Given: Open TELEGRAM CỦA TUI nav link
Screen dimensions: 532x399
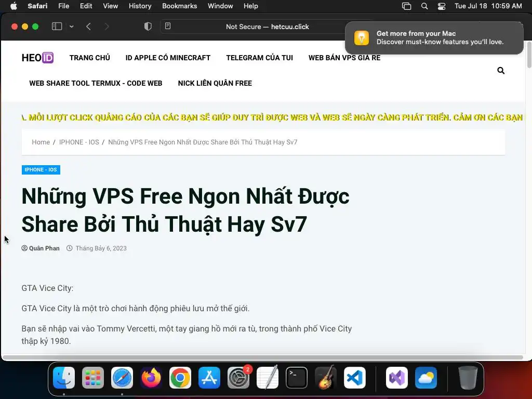Looking at the screenshot, I should pyautogui.click(x=260, y=58).
